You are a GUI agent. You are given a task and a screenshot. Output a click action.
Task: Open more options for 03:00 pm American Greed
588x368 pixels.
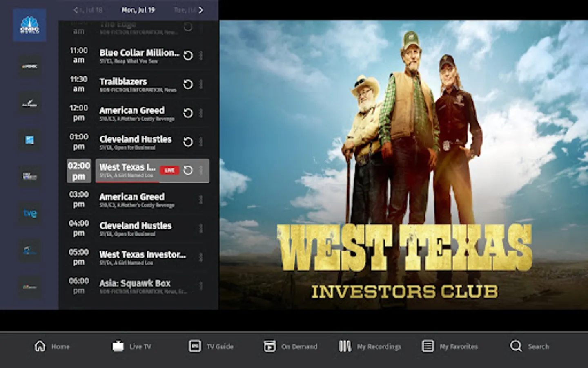(x=200, y=200)
